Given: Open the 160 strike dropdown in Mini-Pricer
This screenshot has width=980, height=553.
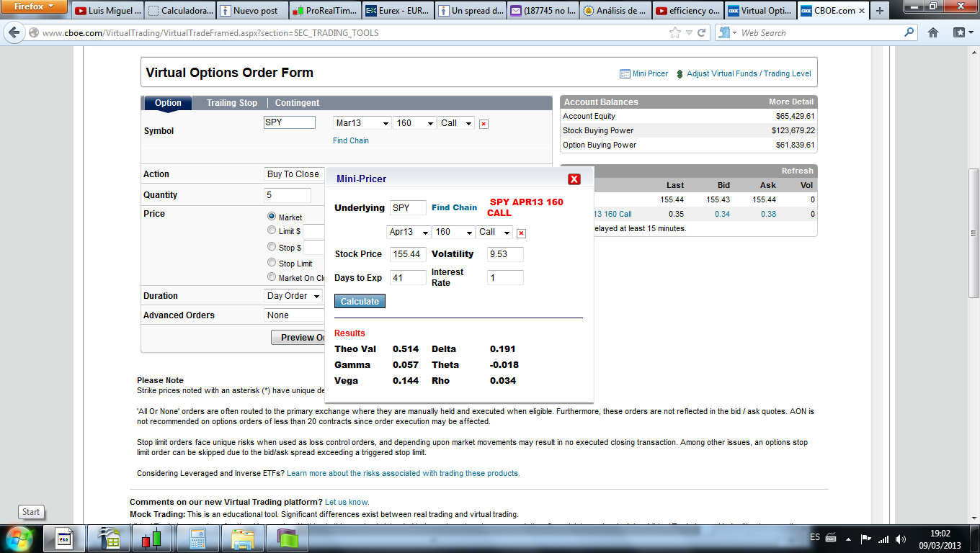Looking at the screenshot, I should click(x=454, y=232).
